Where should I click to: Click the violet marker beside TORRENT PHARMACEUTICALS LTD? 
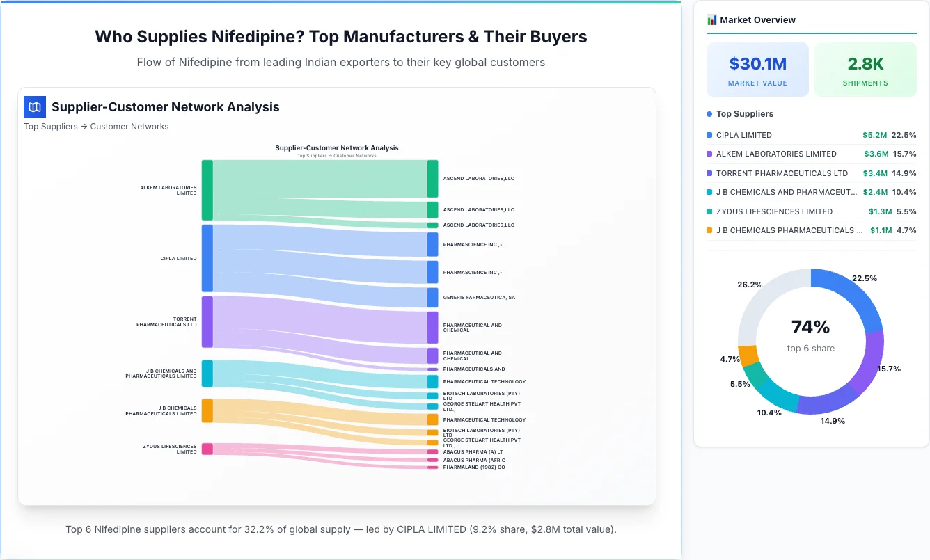(708, 173)
